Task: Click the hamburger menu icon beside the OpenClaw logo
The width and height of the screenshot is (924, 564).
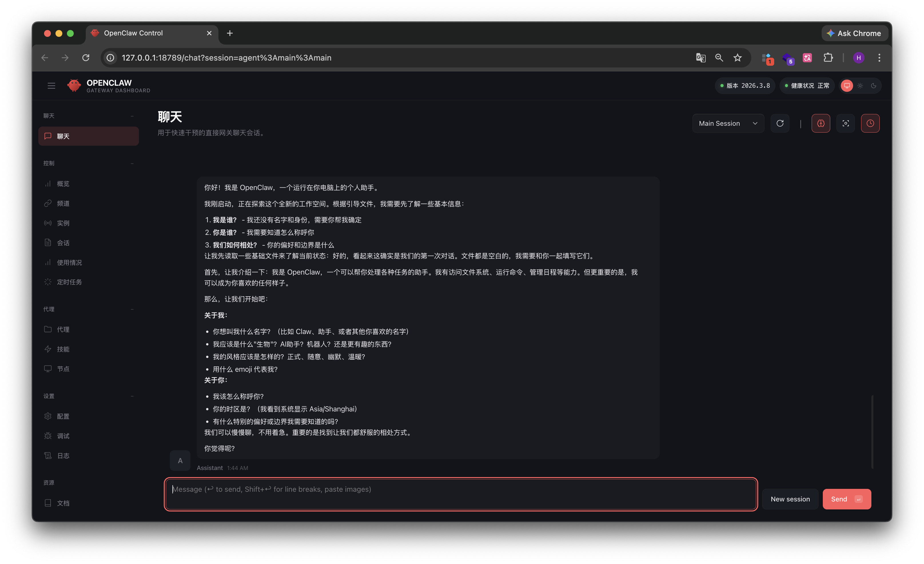Action: [51, 86]
